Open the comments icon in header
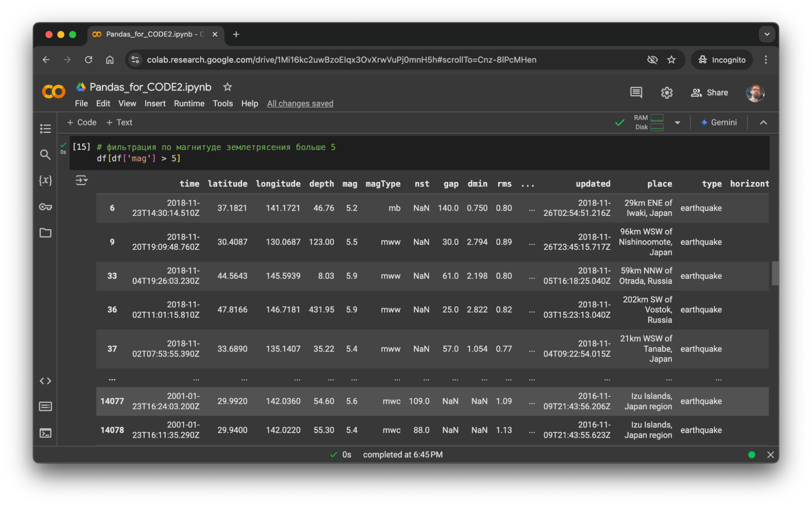812x507 pixels. tap(636, 93)
